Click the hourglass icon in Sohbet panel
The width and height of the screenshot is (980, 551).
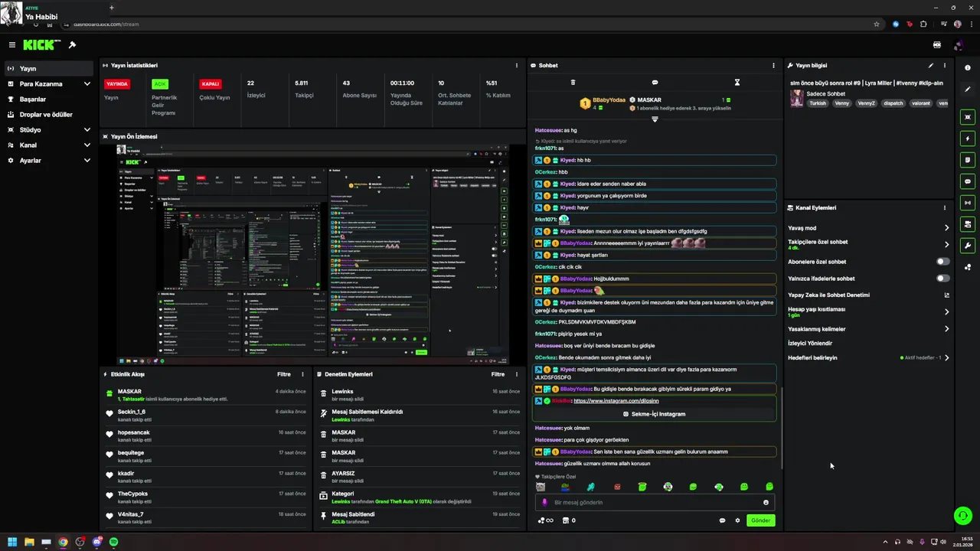coord(737,83)
